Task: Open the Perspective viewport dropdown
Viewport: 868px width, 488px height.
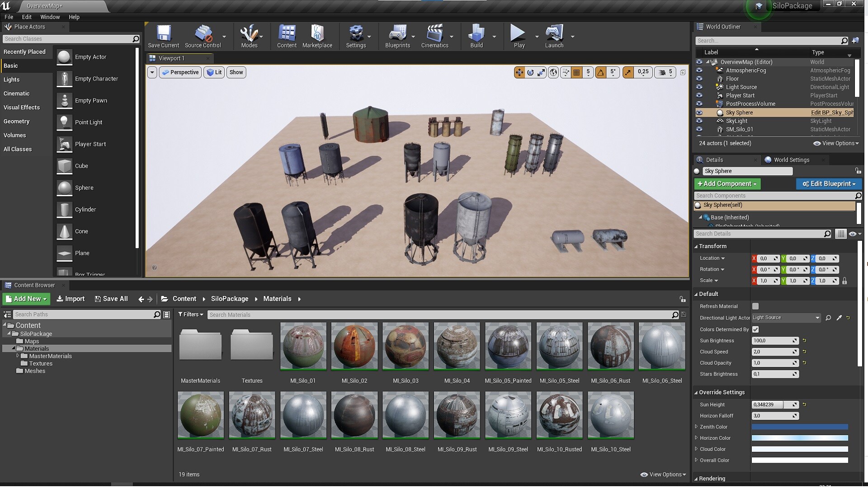Action: [180, 72]
